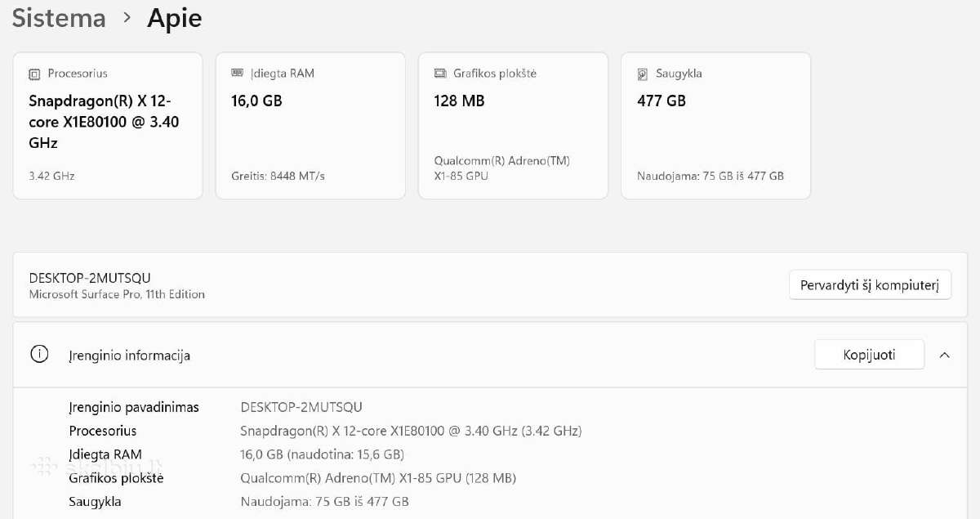The image size is (980, 519).
Task: Click Qualcomm(R) Adreno(TM) X1-85 GPU card text
Action: (502, 168)
